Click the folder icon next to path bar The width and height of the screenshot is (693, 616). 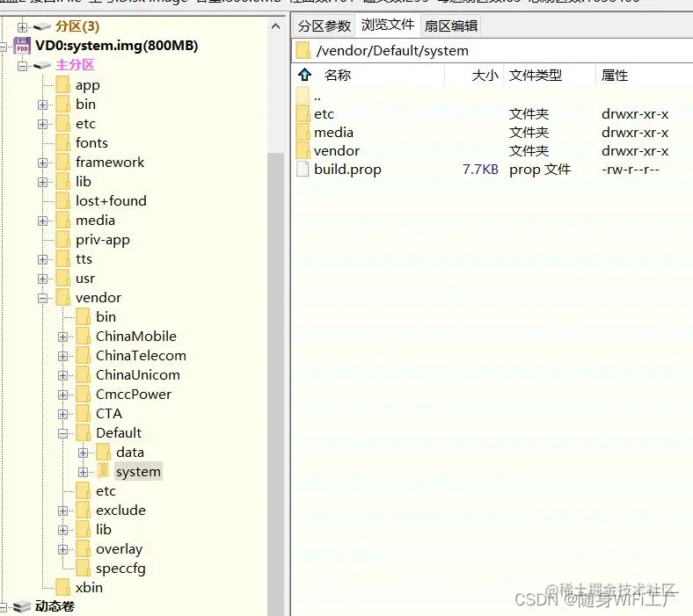coord(303,50)
